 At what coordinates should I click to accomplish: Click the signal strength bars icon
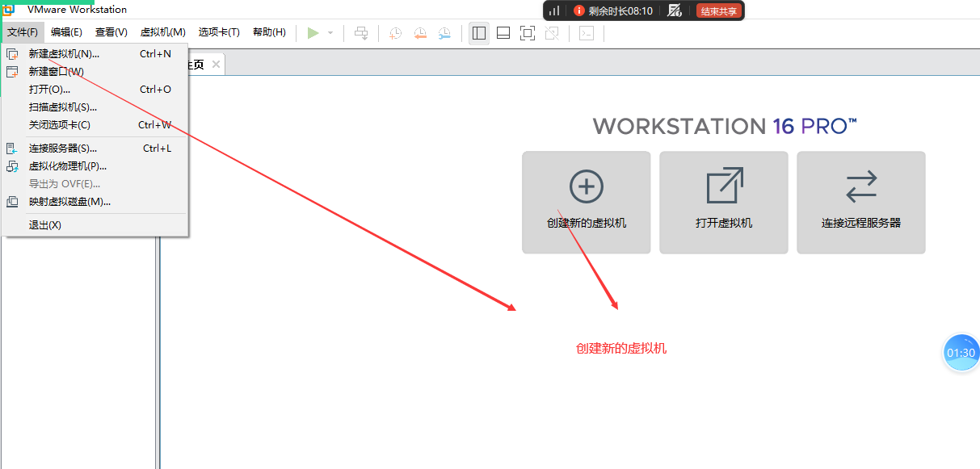pyautogui.click(x=554, y=10)
